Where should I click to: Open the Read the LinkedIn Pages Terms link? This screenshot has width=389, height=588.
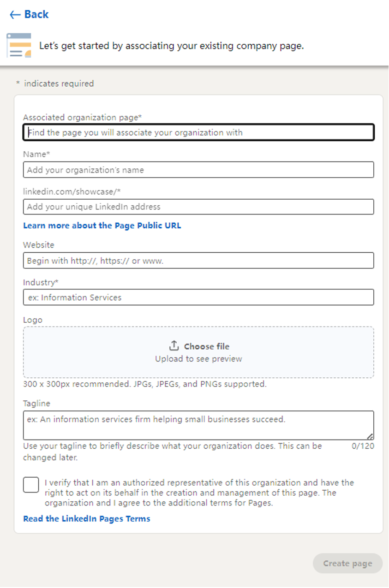(x=87, y=519)
